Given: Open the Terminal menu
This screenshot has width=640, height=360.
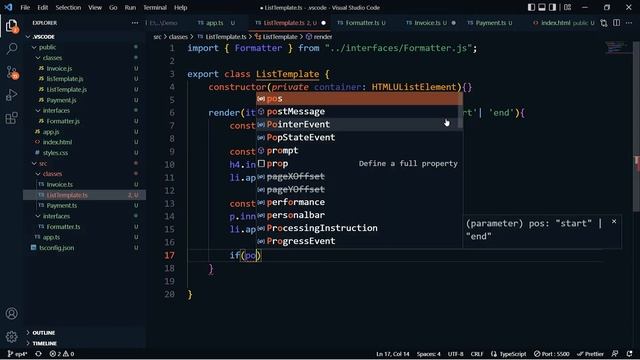Looking at the screenshot, I should point(155,7).
